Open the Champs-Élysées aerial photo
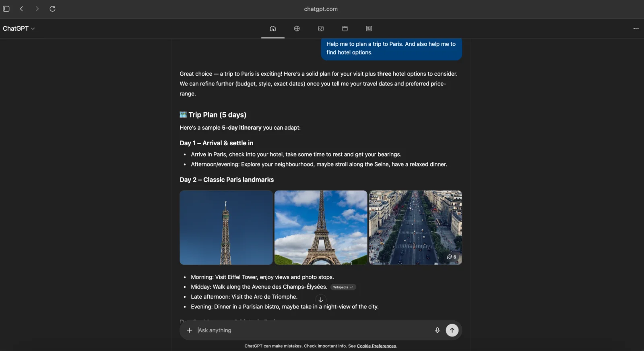 (415, 227)
